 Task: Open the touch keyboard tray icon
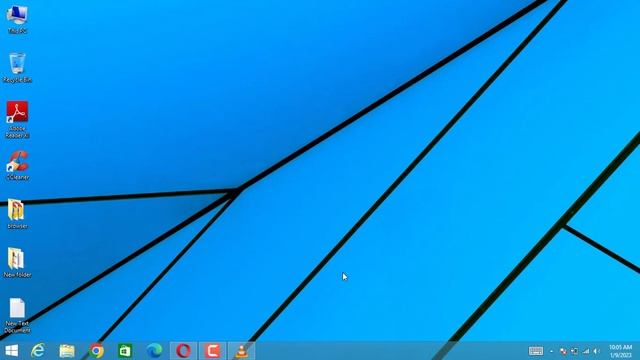(x=536, y=351)
